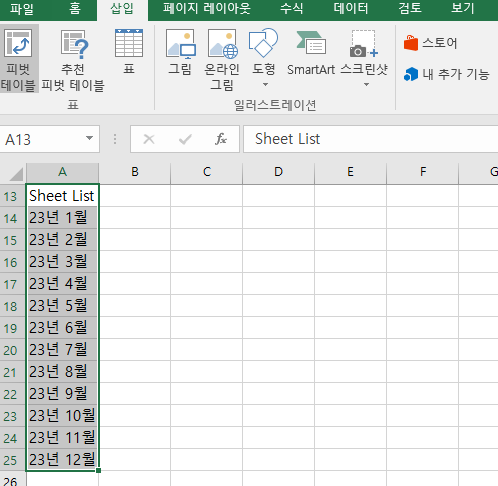Select row 24 header
Image resolution: width=498 pixels, height=486 pixels.
(x=12, y=438)
